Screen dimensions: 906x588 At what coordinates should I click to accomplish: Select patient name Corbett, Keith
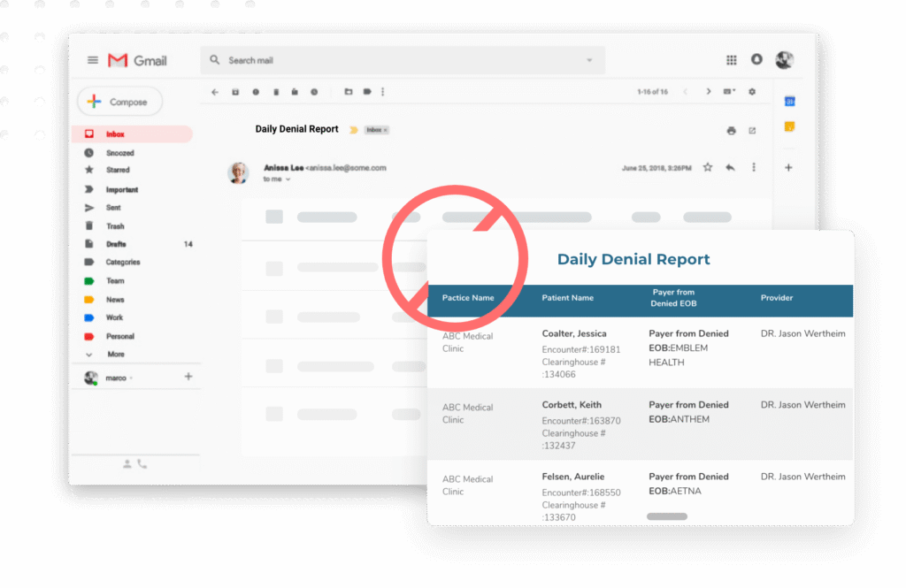click(x=572, y=404)
